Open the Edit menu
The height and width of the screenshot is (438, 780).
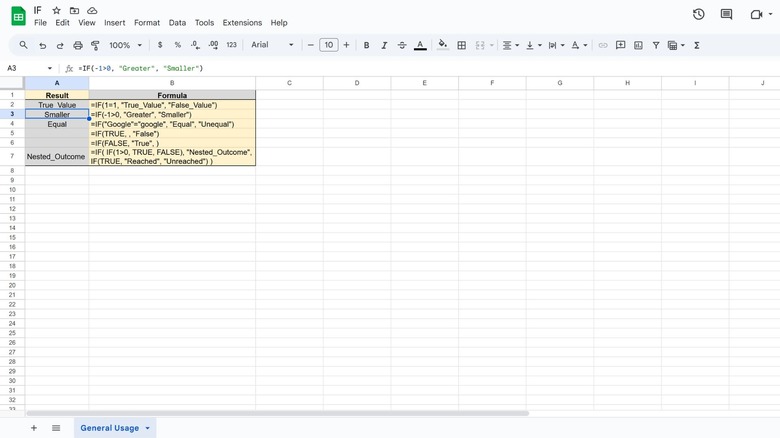[62, 23]
